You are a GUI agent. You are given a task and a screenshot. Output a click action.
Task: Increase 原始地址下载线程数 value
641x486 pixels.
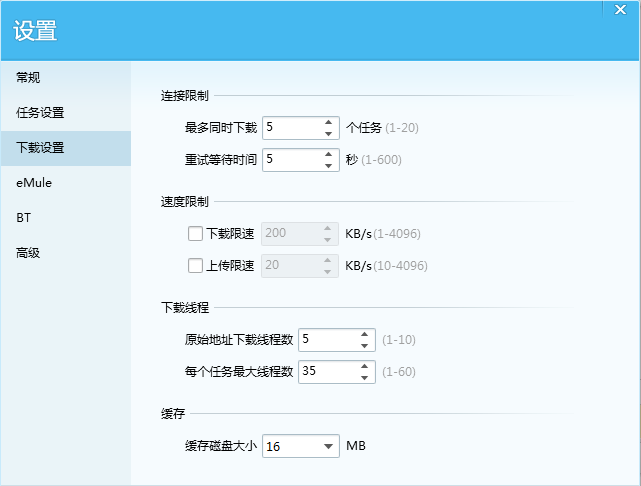click(364, 334)
